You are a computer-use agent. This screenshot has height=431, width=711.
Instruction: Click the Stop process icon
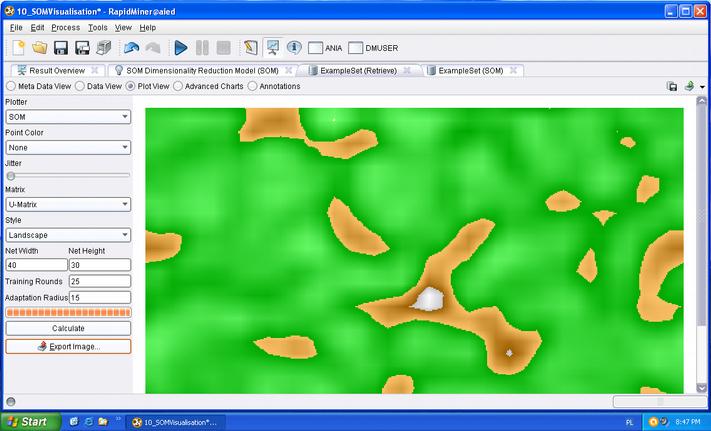[224, 48]
